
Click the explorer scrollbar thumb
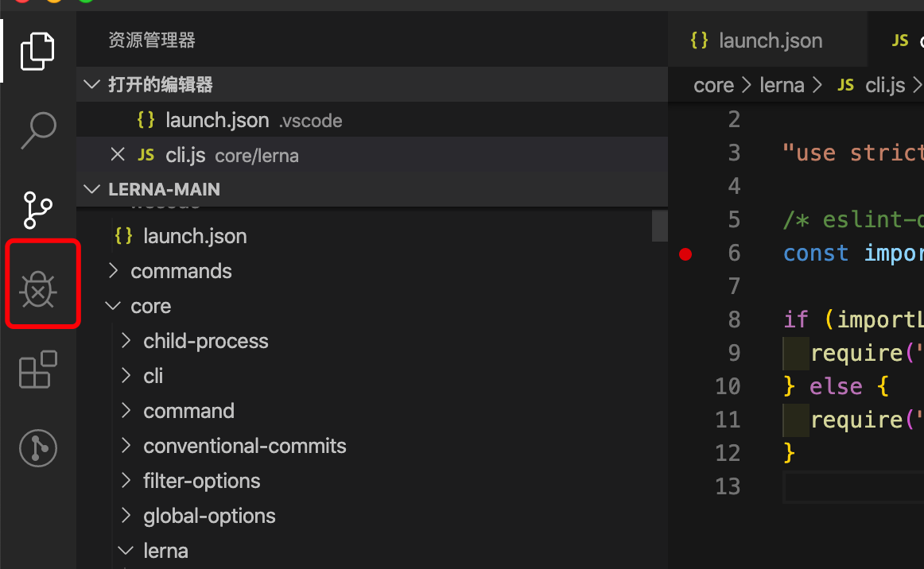(659, 225)
